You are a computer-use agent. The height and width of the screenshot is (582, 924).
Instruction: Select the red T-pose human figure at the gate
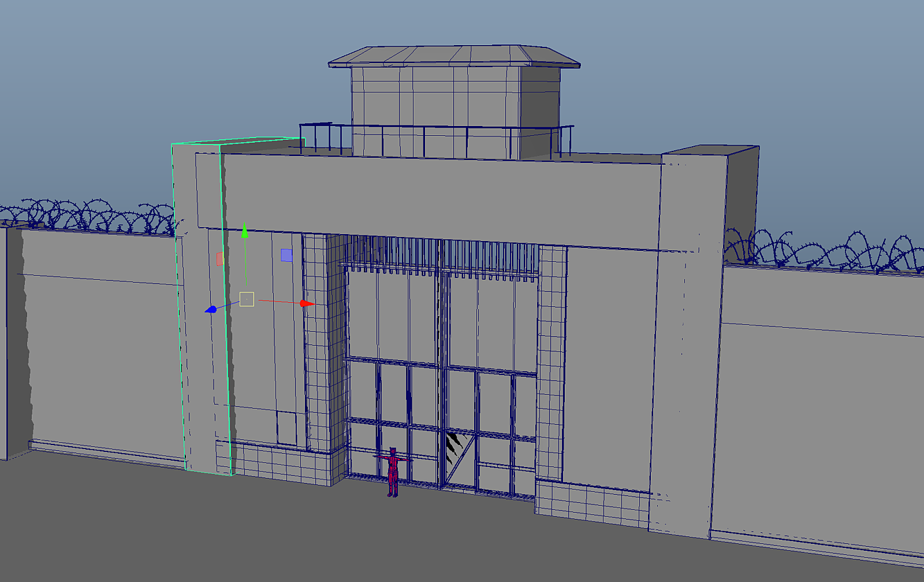tap(393, 472)
